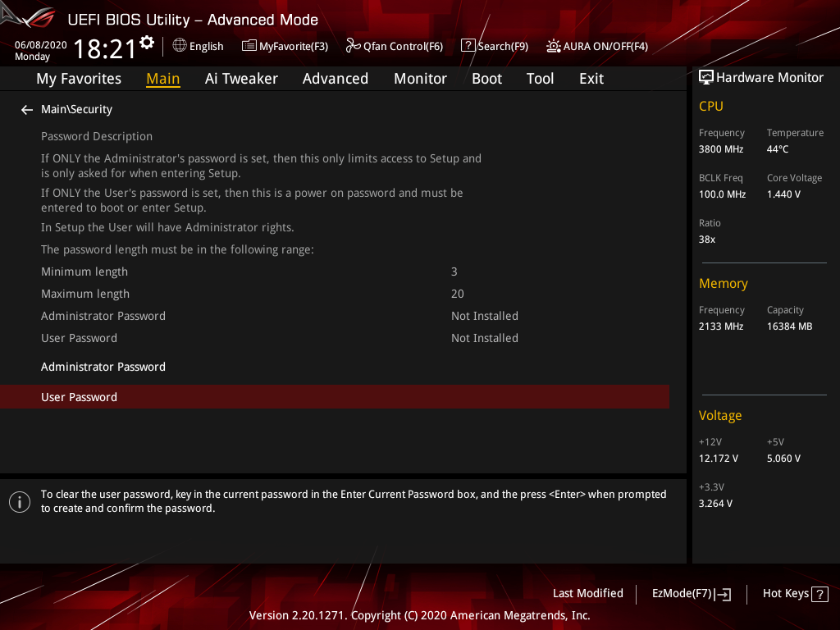Click the Version 2.20.1271 copyright text
The height and width of the screenshot is (630, 840).
(419, 615)
